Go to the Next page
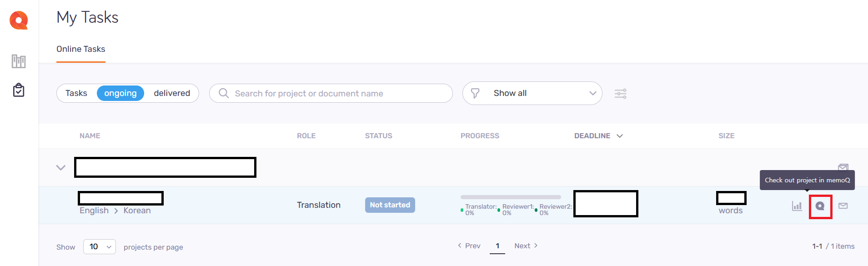This screenshot has height=266, width=868. pyautogui.click(x=526, y=246)
